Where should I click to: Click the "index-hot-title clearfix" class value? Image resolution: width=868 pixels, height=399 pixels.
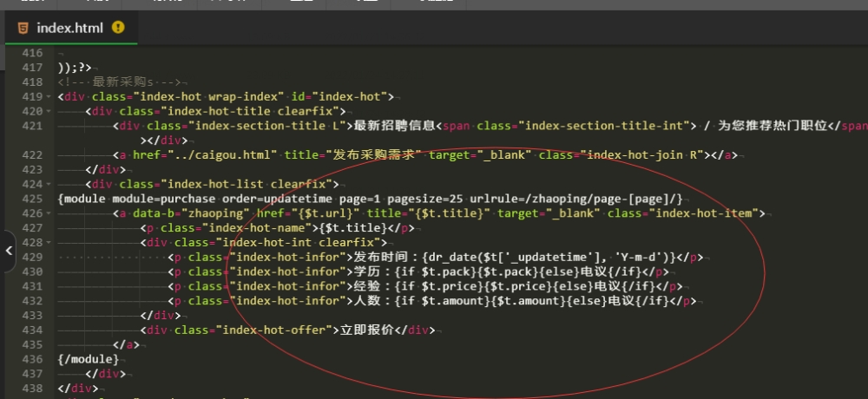253,111
